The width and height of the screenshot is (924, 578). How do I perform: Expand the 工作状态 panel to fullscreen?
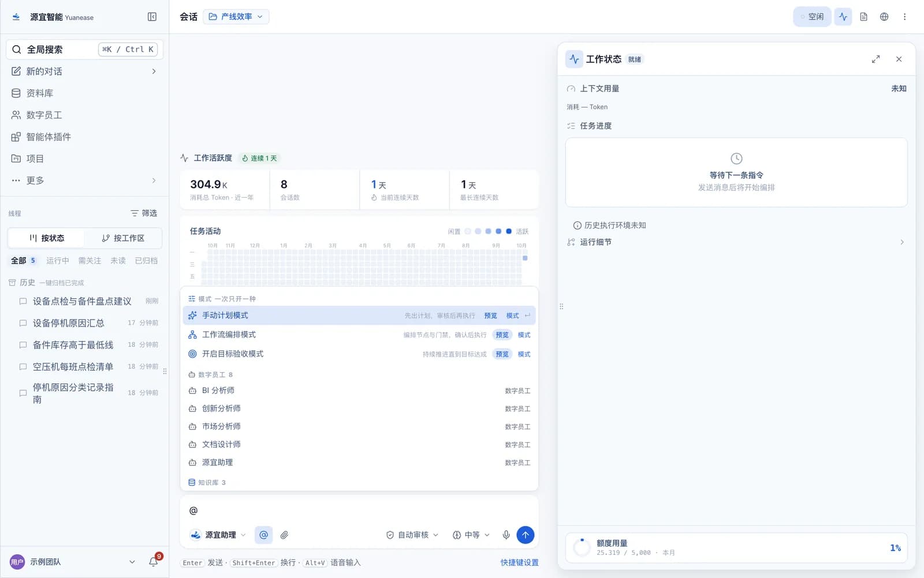[x=875, y=59]
